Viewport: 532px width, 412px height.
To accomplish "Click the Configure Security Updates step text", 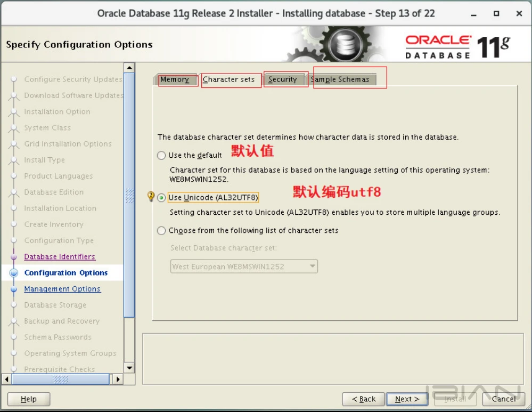I will (73, 79).
